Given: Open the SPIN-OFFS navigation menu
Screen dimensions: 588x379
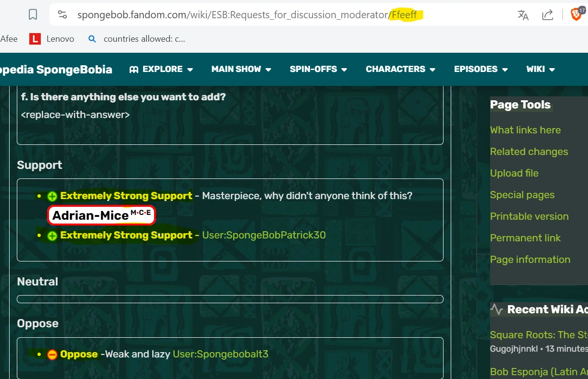Looking at the screenshot, I should point(313,69).
